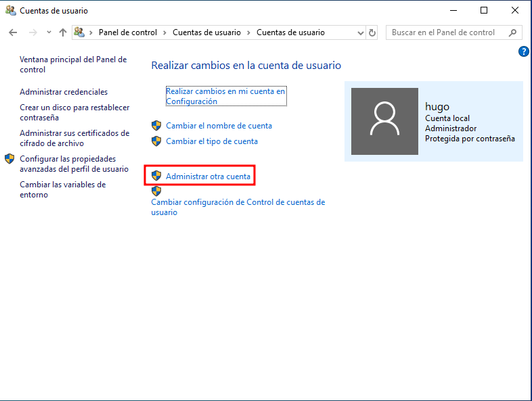Refresh the Control Panel page
This screenshot has width=532, height=401.
click(372, 32)
